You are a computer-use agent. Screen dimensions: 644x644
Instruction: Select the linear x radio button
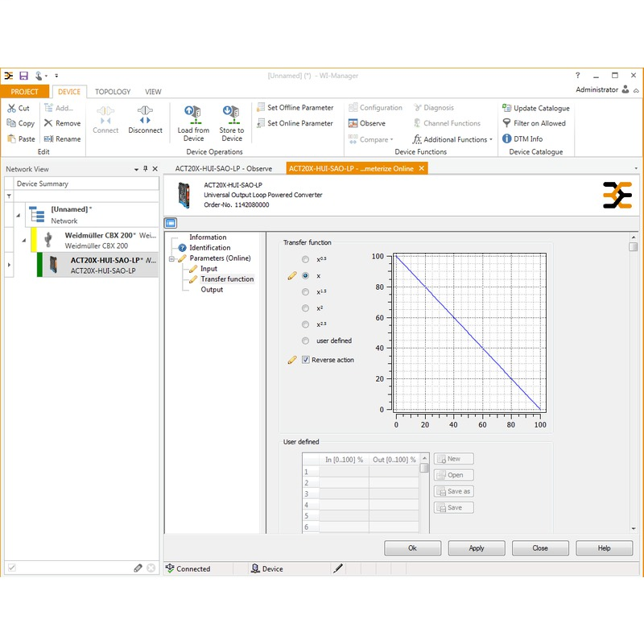pos(305,276)
